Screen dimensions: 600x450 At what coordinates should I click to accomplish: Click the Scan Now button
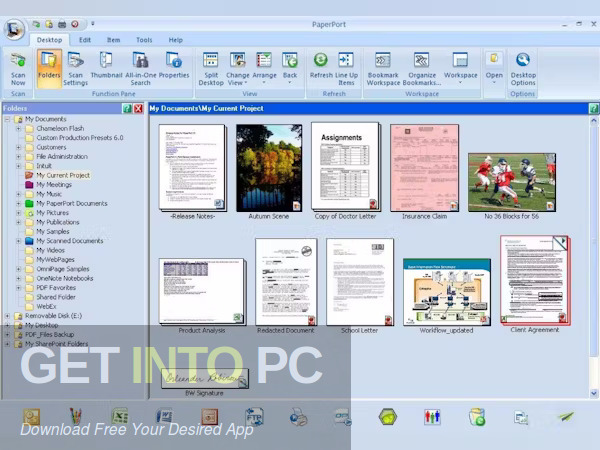[18, 69]
